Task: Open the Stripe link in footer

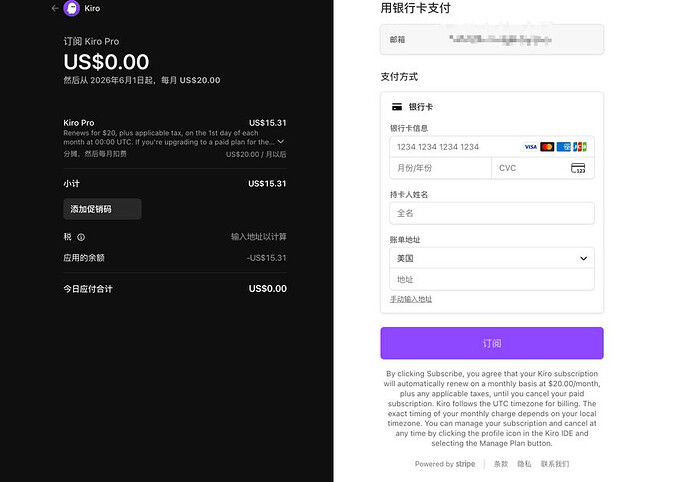Action: [465, 464]
